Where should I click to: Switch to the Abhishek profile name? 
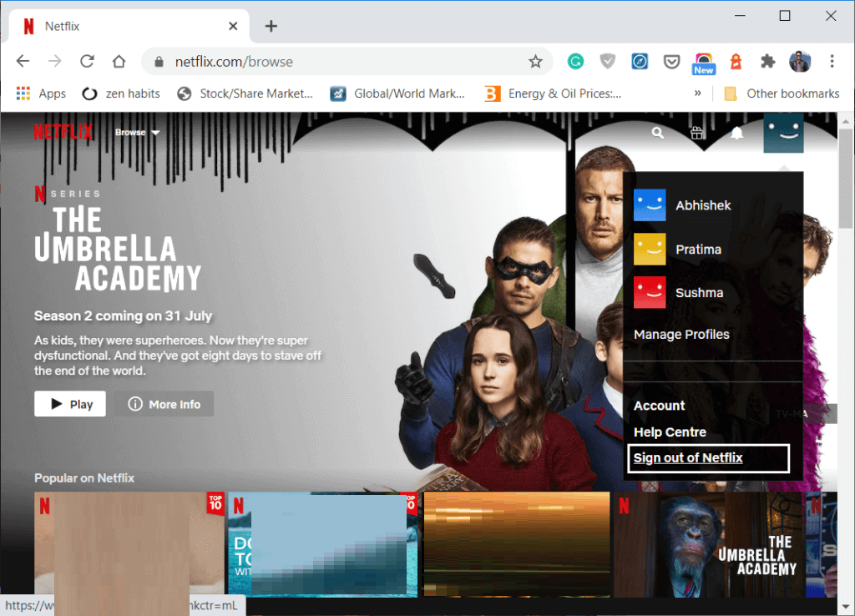(x=703, y=205)
